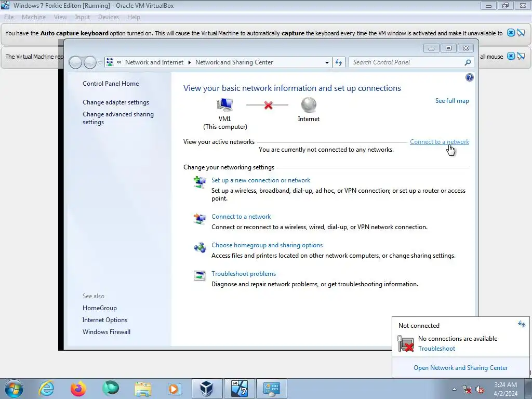The width and height of the screenshot is (532, 399).
Task: Click the Connect to a network list icon
Action: [199, 219]
